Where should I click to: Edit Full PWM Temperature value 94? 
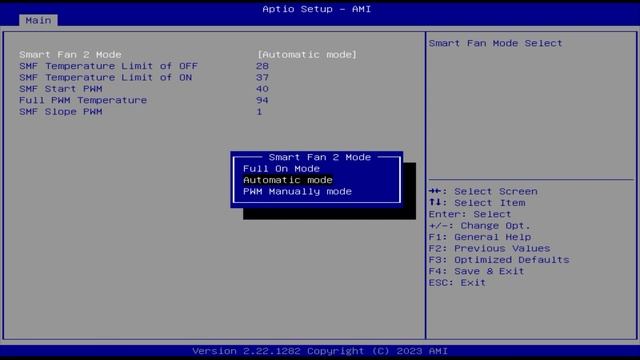(262, 100)
